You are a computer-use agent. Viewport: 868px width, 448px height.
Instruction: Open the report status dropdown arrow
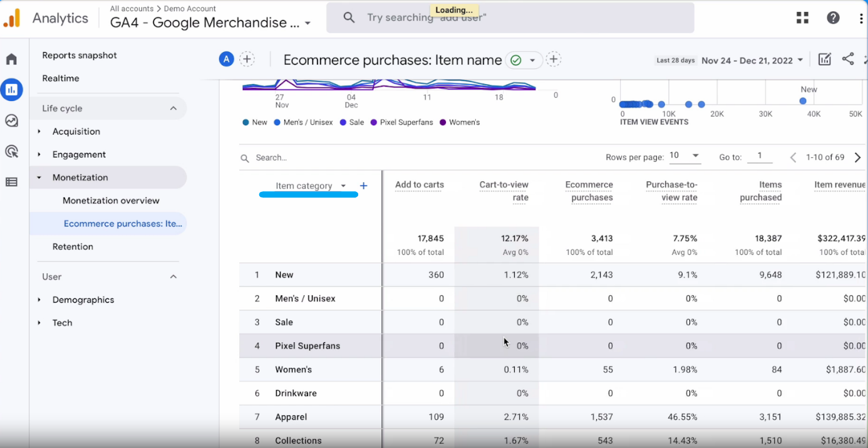coord(532,60)
